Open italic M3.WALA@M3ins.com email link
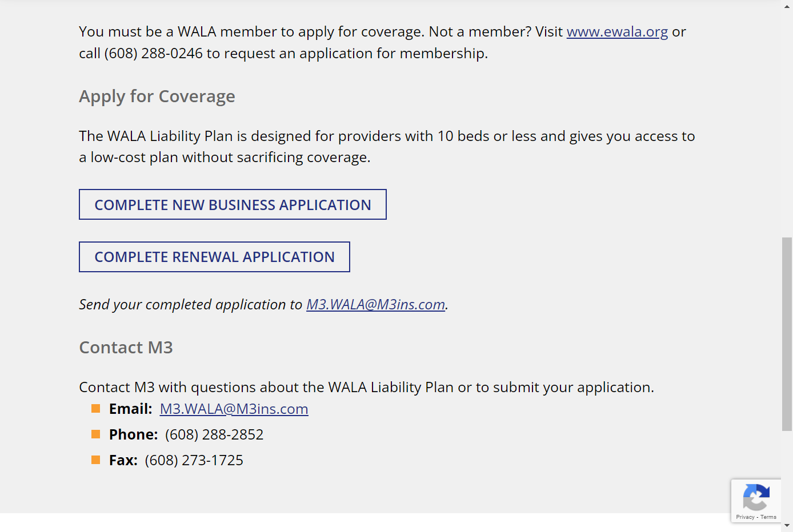 pyautogui.click(x=375, y=304)
